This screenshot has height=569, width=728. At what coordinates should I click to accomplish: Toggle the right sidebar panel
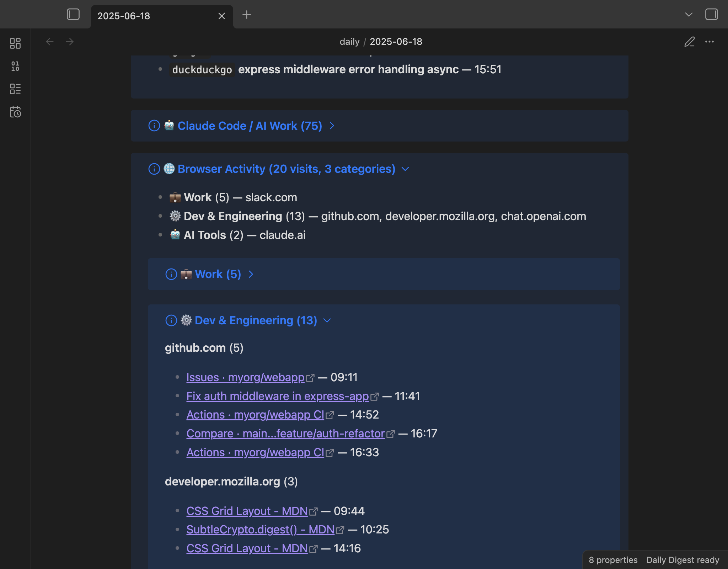(x=712, y=15)
